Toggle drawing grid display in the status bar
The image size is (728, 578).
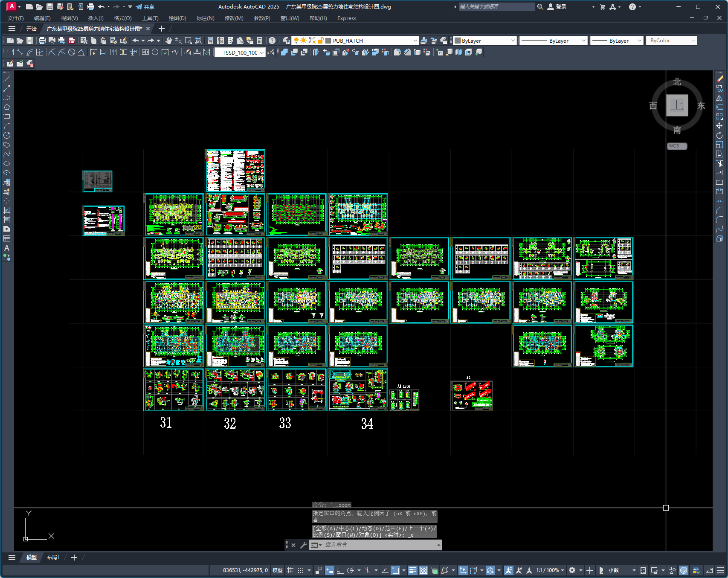pyautogui.click(x=290, y=570)
